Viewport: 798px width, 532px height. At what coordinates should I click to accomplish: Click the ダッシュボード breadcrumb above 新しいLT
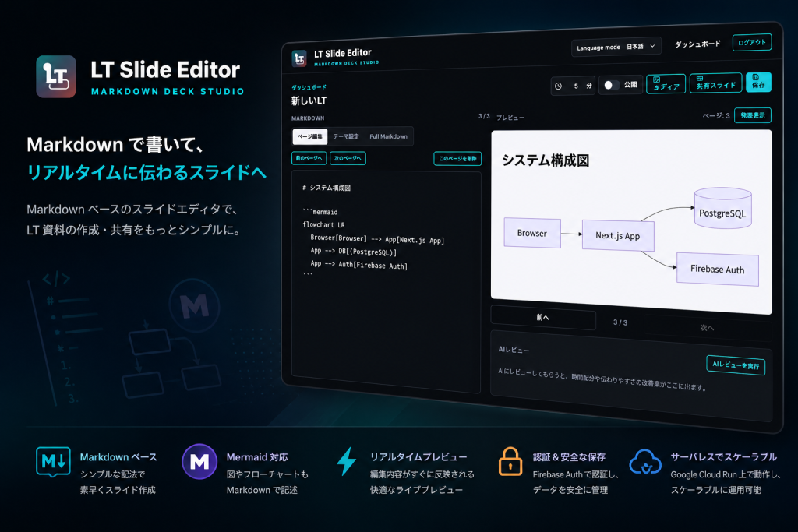click(309, 87)
